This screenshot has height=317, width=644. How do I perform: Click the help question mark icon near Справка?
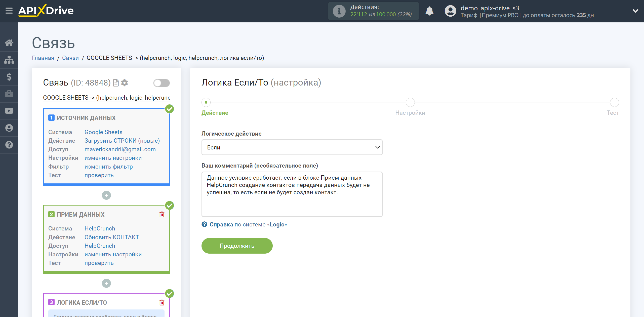[x=205, y=224]
